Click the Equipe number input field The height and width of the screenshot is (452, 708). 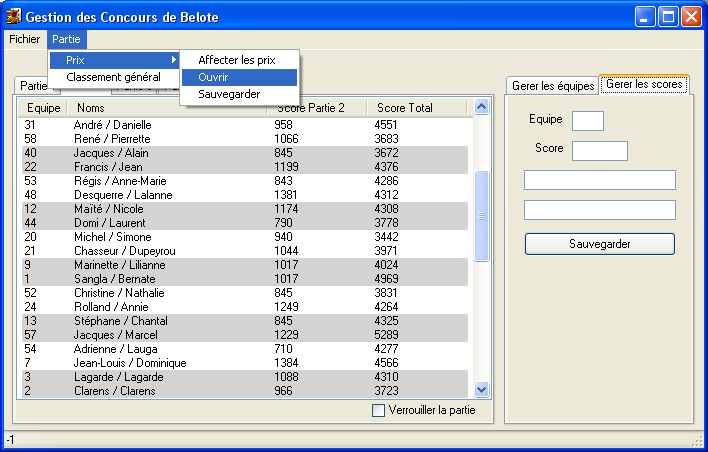coord(587,120)
